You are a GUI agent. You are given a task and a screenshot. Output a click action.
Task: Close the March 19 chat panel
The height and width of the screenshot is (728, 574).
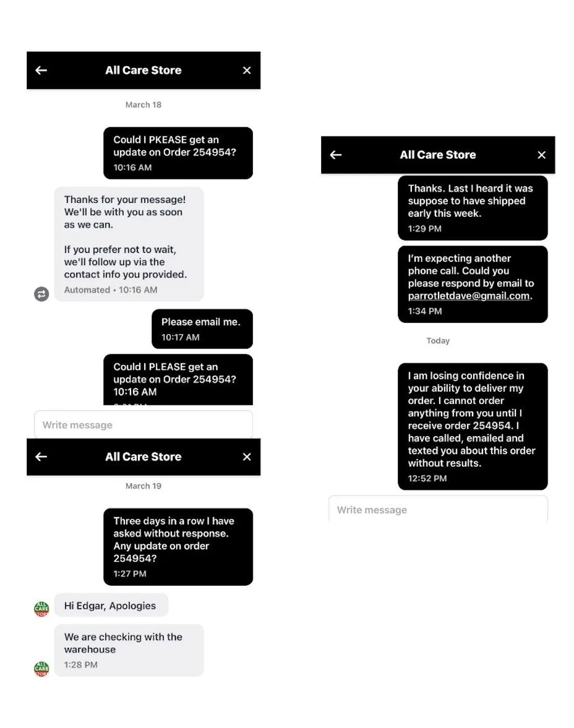pos(247,457)
